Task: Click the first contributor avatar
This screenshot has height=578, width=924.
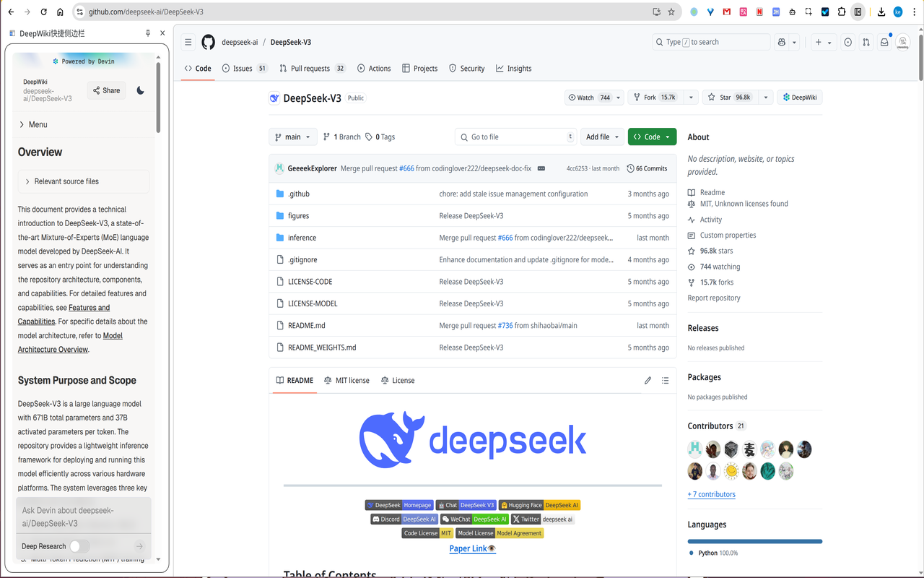Action: [x=695, y=449]
